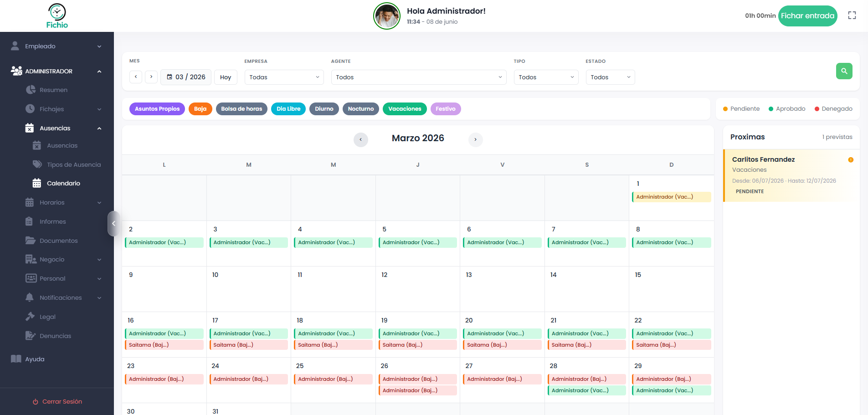
Task: Click the Fichio clock logo
Action: click(57, 16)
